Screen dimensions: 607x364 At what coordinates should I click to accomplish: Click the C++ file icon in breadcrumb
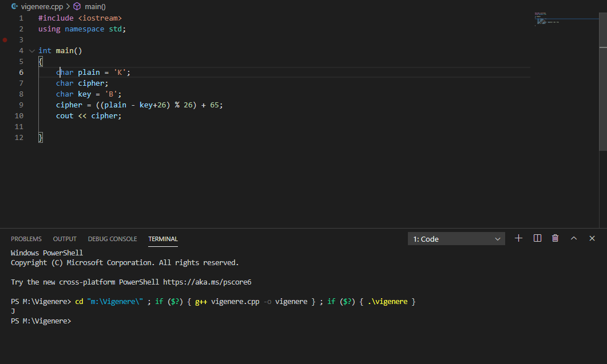pyautogui.click(x=14, y=6)
